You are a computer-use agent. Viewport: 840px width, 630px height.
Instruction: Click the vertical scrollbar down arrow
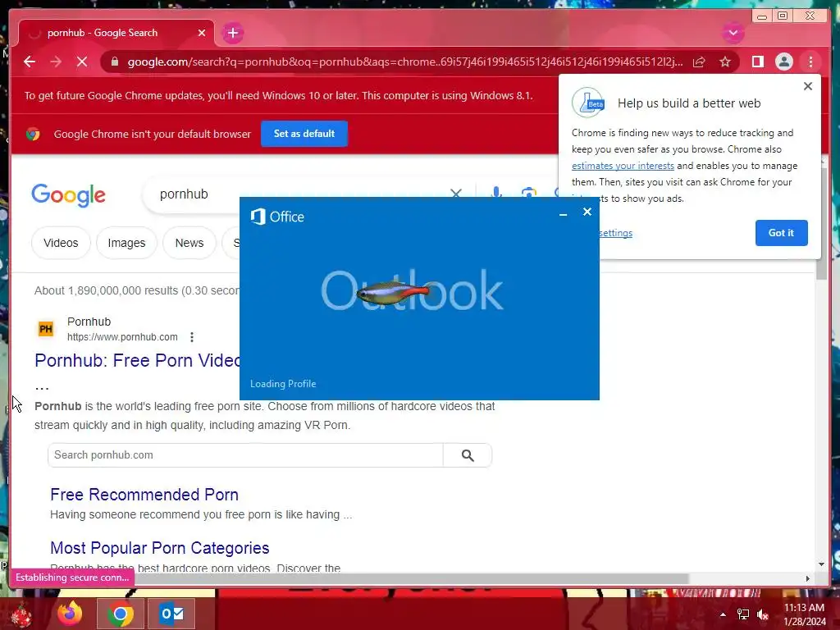coord(822,564)
